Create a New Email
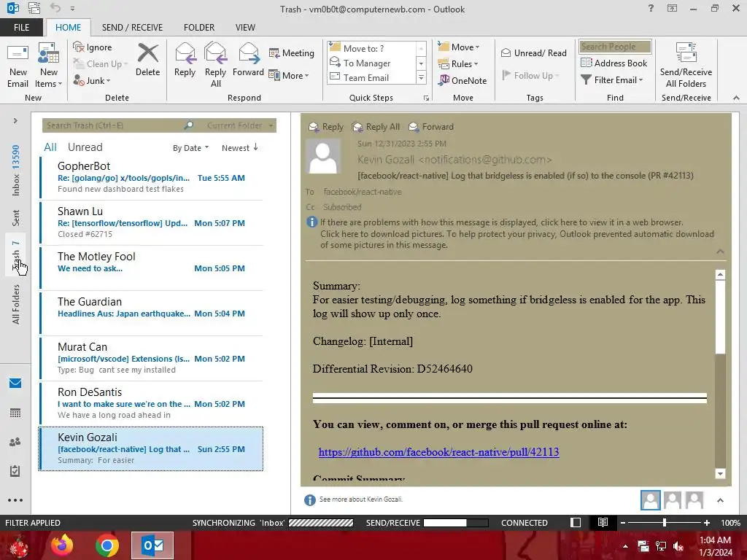The height and width of the screenshot is (560, 747). click(18, 66)
